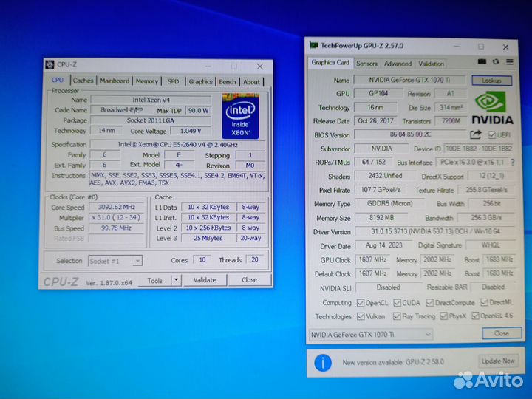Image resolution: width=532 pixels, height=399 pixels.
Task: Click the Memory Type value GDDR5 (Micron)
Action: click(x=389, y=204)
